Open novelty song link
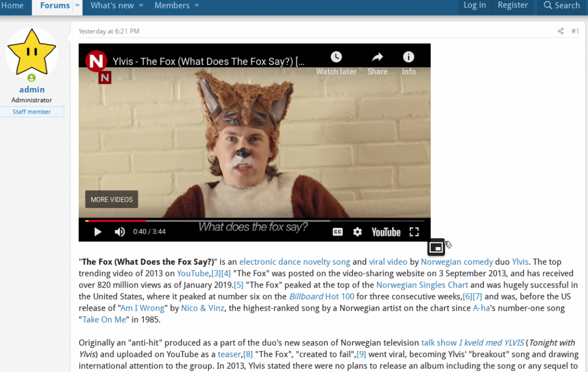The height and width of the screenshot is (372, 588). click(327, 262)
